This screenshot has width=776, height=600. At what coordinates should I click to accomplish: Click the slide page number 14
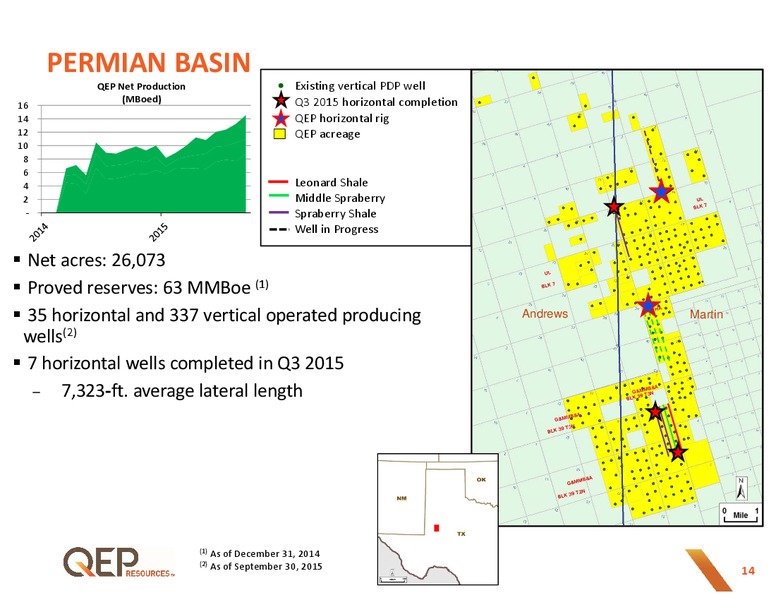point(748,571)
